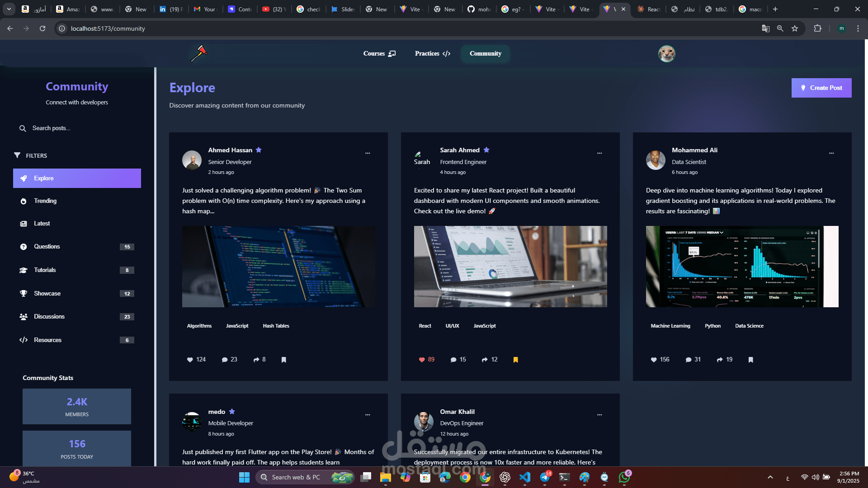Screen dimensions: 868x488
Task: Open three-dot menu on Mohammed Ali's post
Action: (x=831, y=153)
